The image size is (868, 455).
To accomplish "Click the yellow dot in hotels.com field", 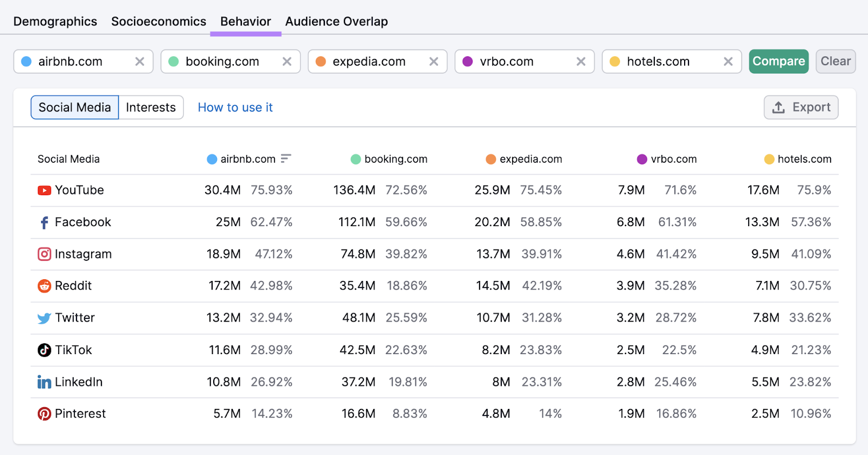I will tap(615, 61).
